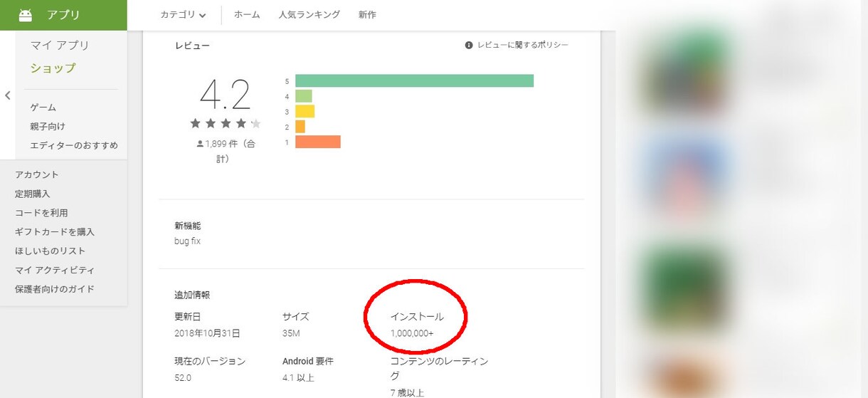Switch to the 新作 tab
Screen dimensions: 868x398
tap(367, 15)
